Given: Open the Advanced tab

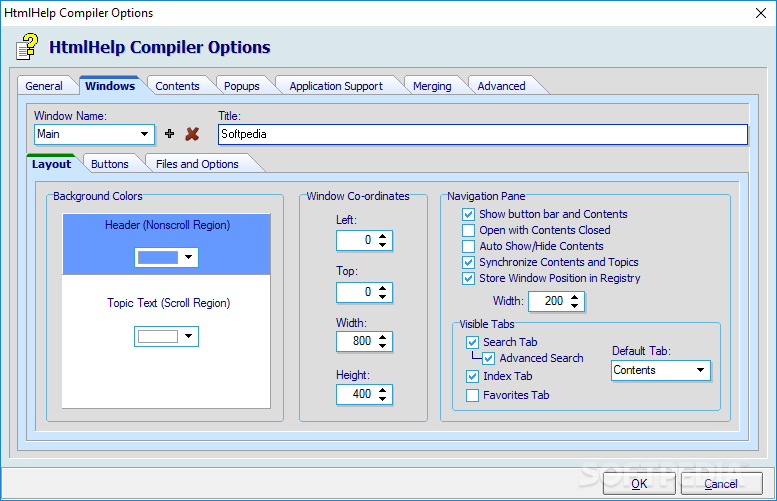Looking at the screenshot, I should click(x=501, y=86).
